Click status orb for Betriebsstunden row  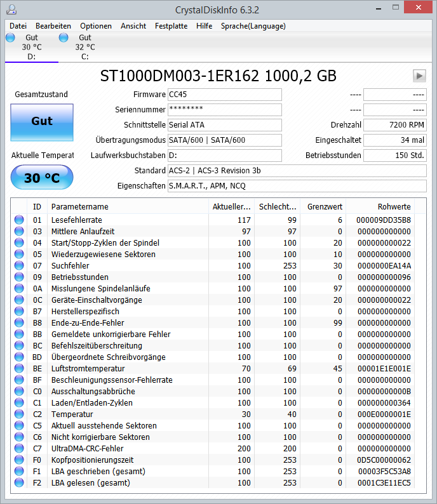19,277
